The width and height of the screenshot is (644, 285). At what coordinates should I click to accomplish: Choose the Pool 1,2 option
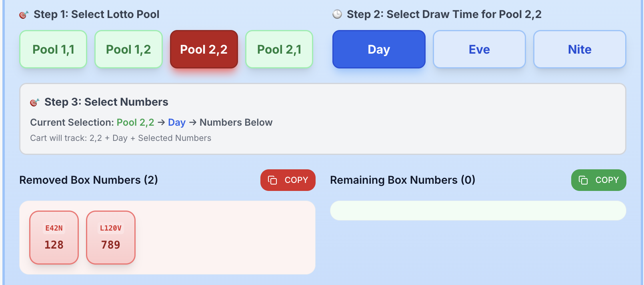[x=128, y=49]
